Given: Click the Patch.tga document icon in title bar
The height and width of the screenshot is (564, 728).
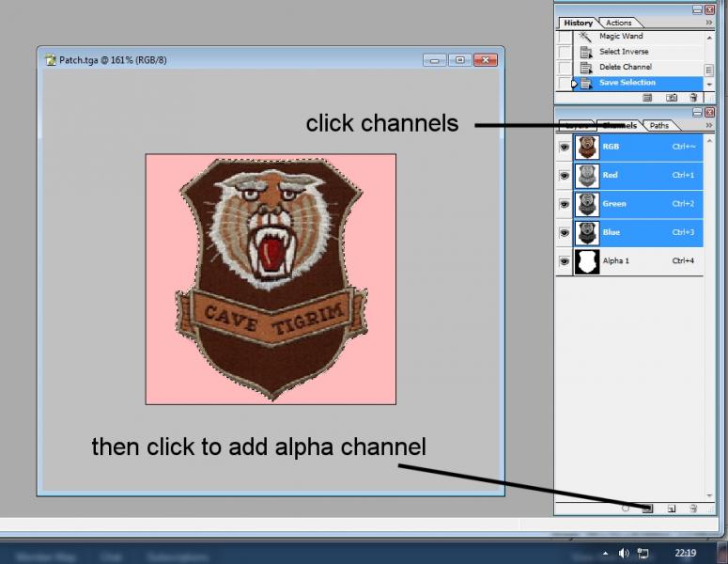Looking at the screenshot, I should [x=50, y=60].
